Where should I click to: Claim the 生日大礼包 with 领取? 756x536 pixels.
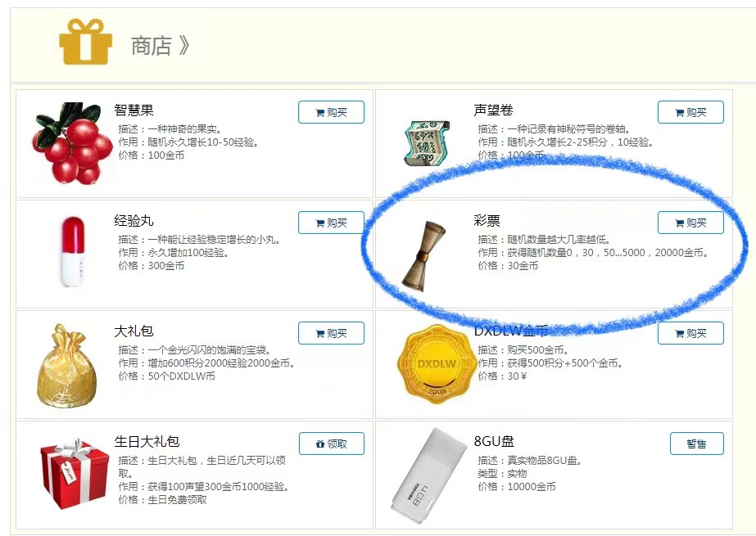[x=331, y=444]
